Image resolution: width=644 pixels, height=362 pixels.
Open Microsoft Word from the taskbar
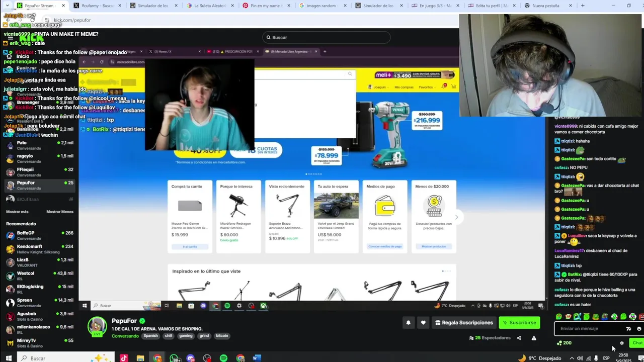[x=257, y=358]
